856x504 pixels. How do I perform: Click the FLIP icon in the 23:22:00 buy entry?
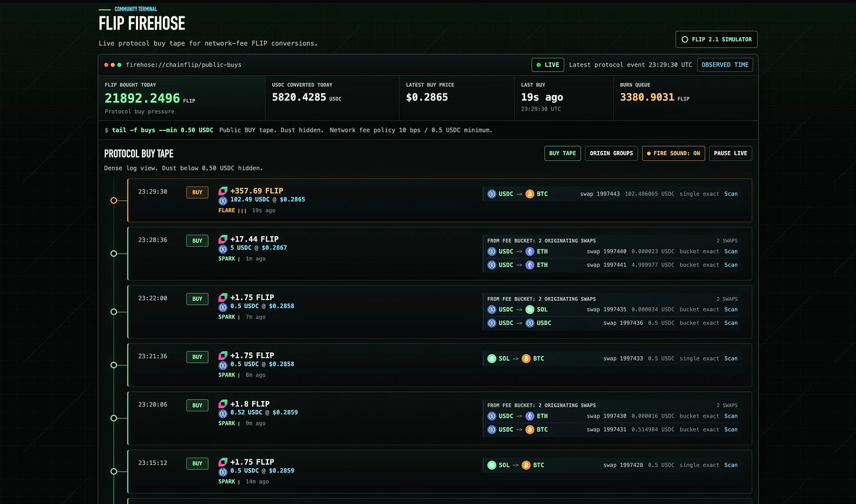coord(223,297)
